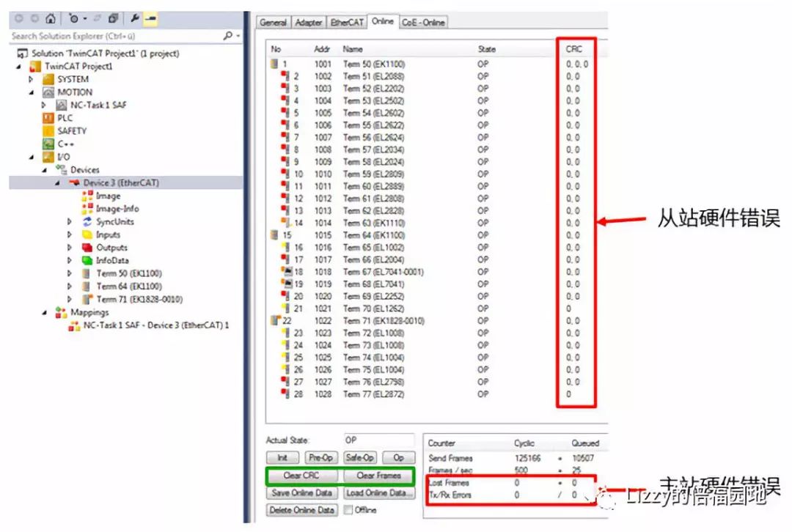Viewport: 792px width, 532px height.
Task: Click the Mappings node icon
Action: click(x=61, y=312)
